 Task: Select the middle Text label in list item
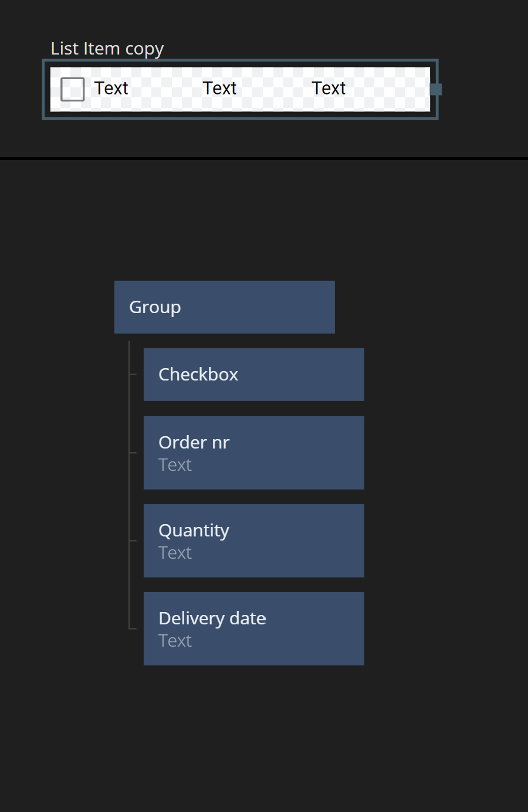(219, 89)
